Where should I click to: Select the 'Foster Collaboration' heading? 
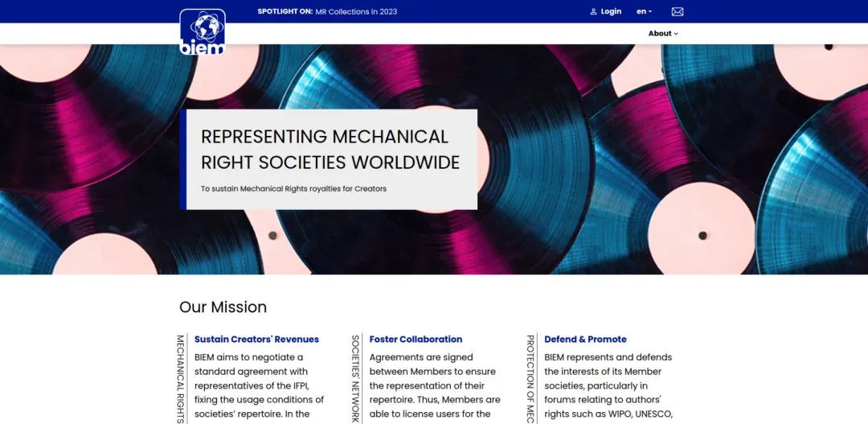pos(416,340)
